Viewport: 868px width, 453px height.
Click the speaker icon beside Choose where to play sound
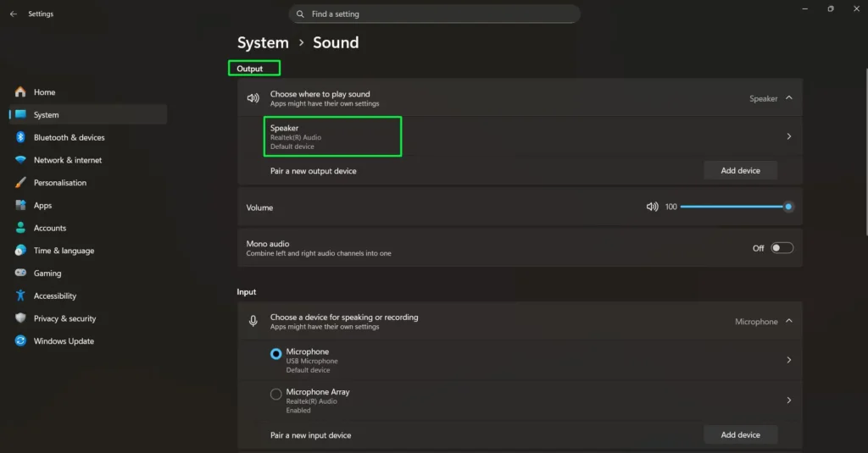point(253,98)
